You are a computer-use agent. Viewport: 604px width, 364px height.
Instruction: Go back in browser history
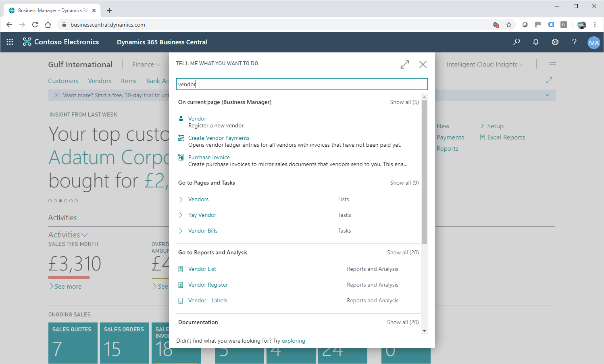9,25
